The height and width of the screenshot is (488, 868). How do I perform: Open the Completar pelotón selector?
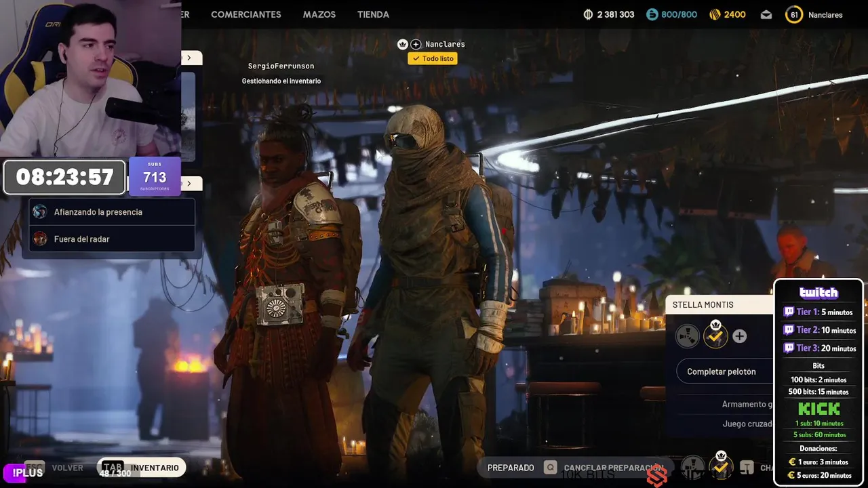tap(725, 371)
